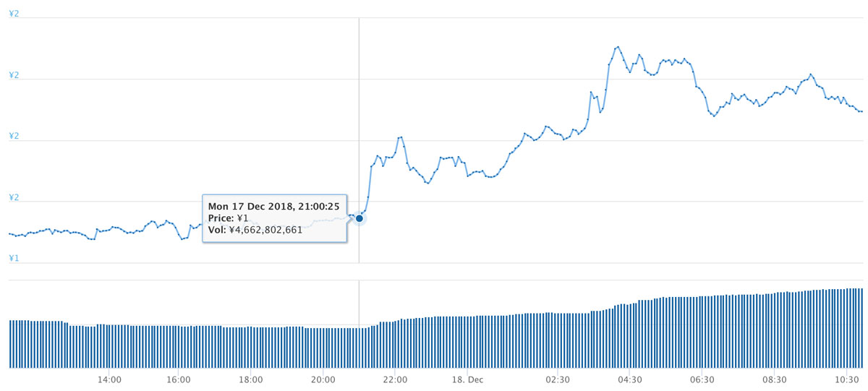Click the 10:30 time axis label
This screenshot has width=868, height=391.
pyautogui.click(x=846, y=379)
